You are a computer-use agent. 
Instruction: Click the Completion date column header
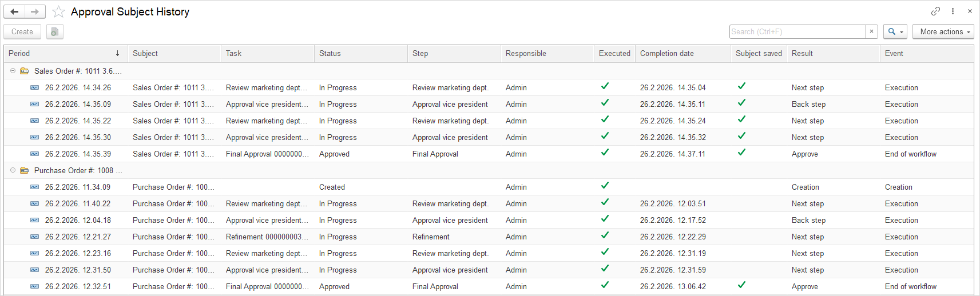[x=666, y=53]
